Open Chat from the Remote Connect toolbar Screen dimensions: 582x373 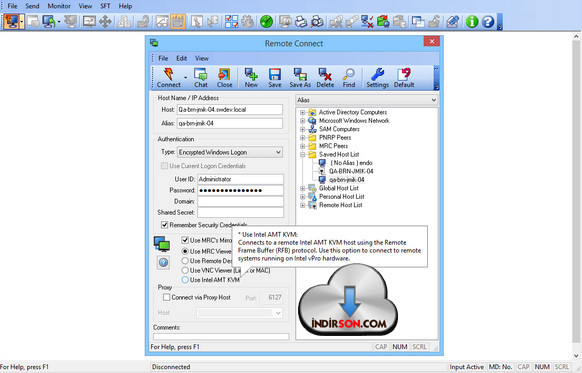201,78
